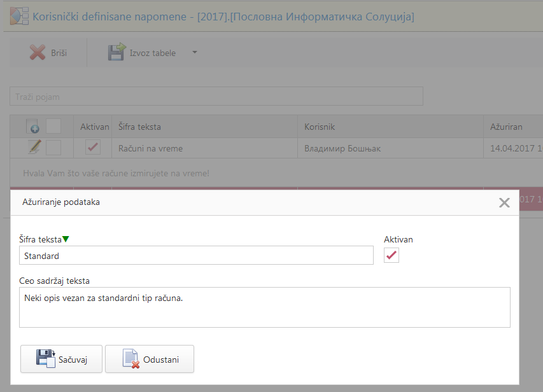Click the Odustani document icon

[130, 359]
